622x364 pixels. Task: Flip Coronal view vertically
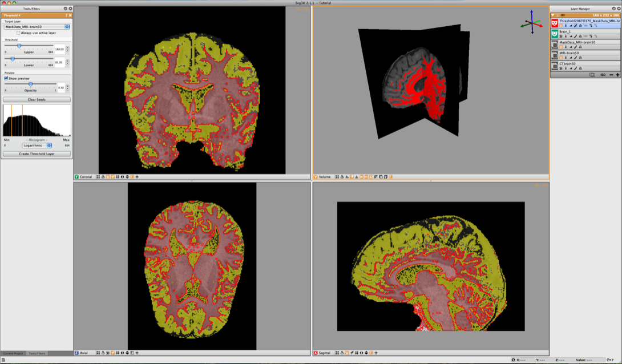(x=127, y=177)
